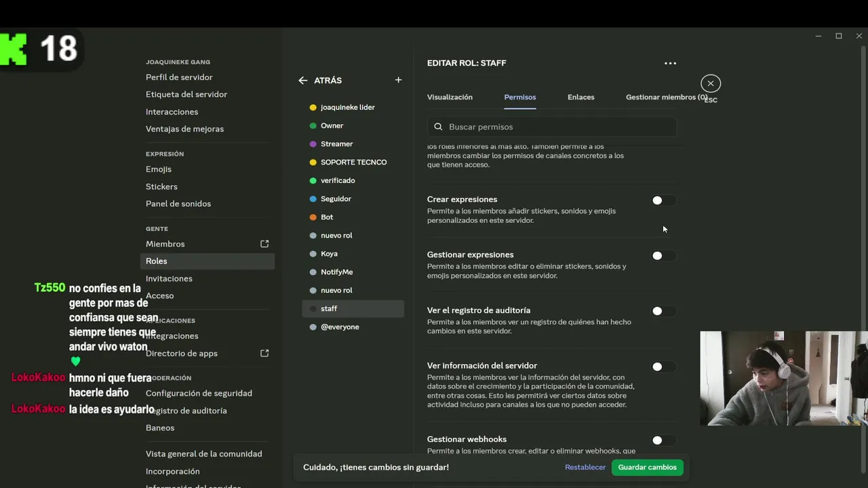This screenshot has height=488, width=868.
Task: Open Baneos in the moderation section
Action: [x=160, y=428]
